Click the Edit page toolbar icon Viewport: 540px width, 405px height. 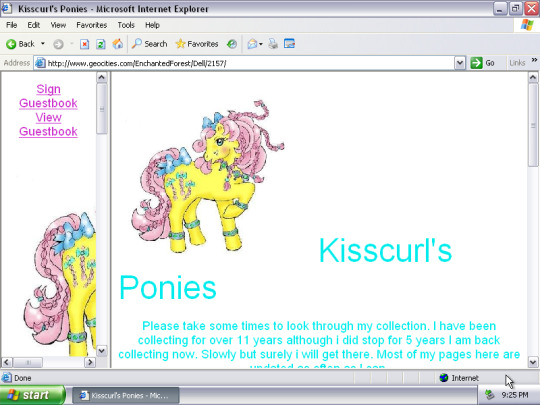click(x=289, y=44)
